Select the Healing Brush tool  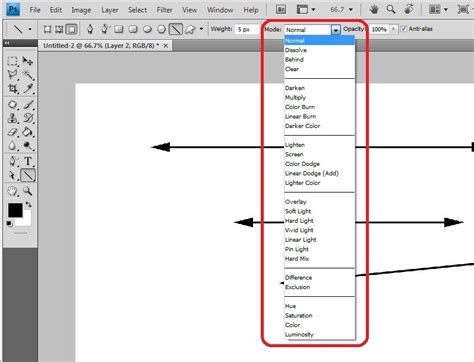(12, 104)
